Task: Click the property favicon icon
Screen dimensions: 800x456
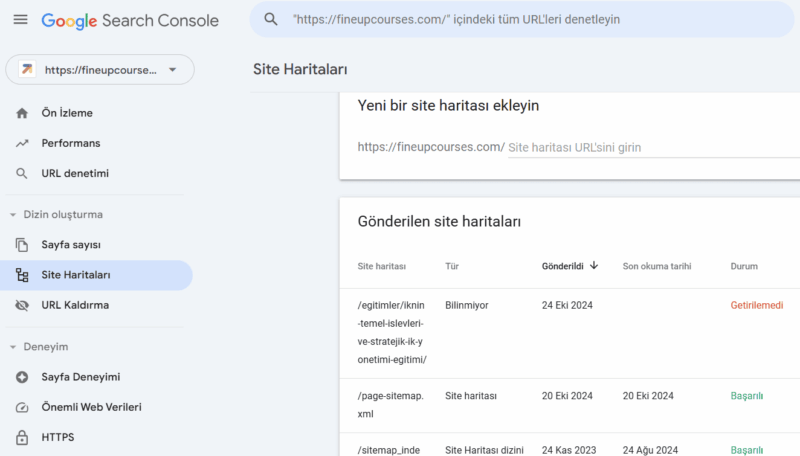Action: [x=27, y=69]
